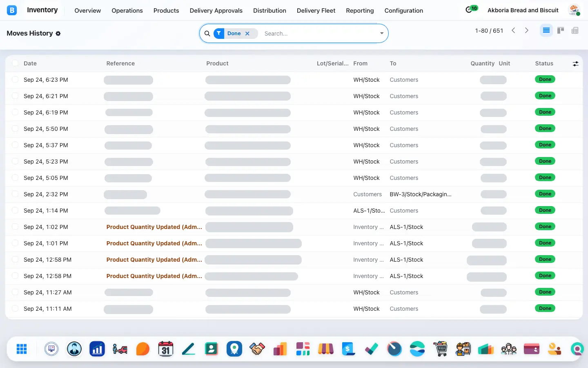Go to previous page of records
This screenshot has width=588, height=368.
point(514,30)
